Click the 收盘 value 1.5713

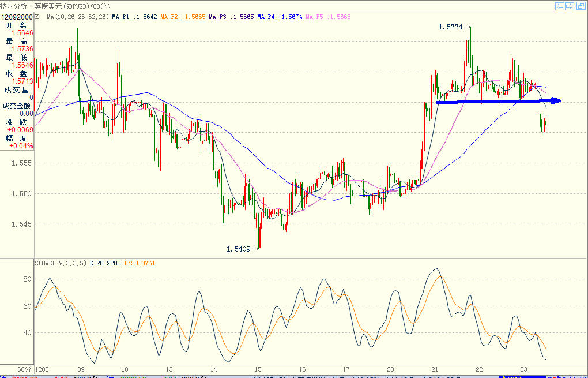(22, 81)
